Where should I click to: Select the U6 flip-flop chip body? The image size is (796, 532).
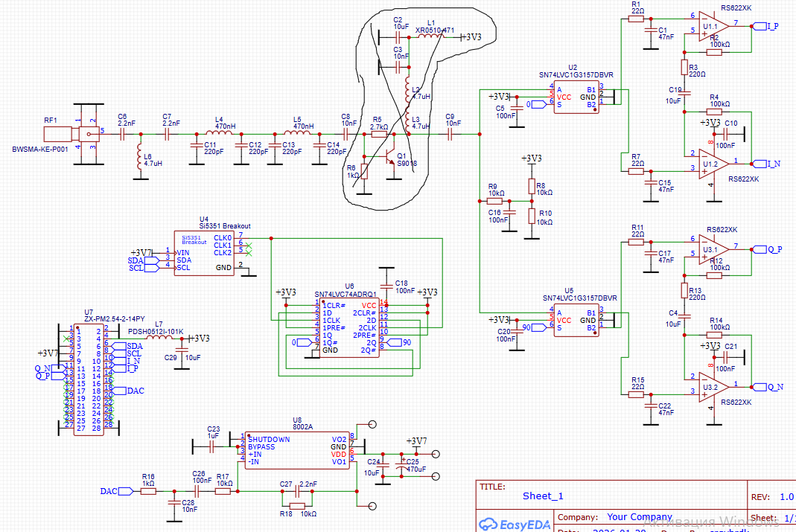click(x=349, y=329)
